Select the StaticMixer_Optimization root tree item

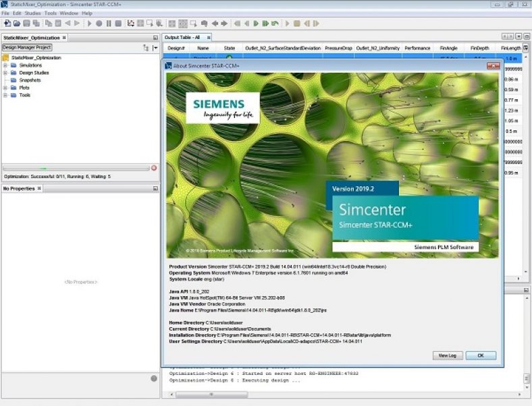(x=36, y=57)
